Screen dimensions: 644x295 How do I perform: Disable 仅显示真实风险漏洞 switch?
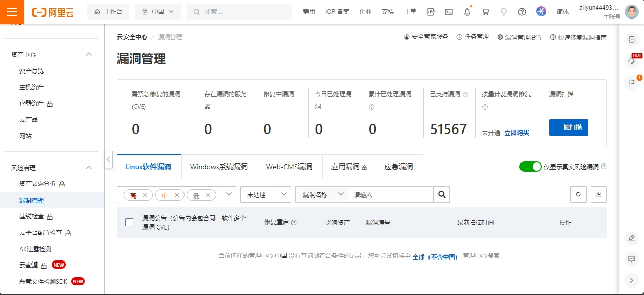[530, 166]
